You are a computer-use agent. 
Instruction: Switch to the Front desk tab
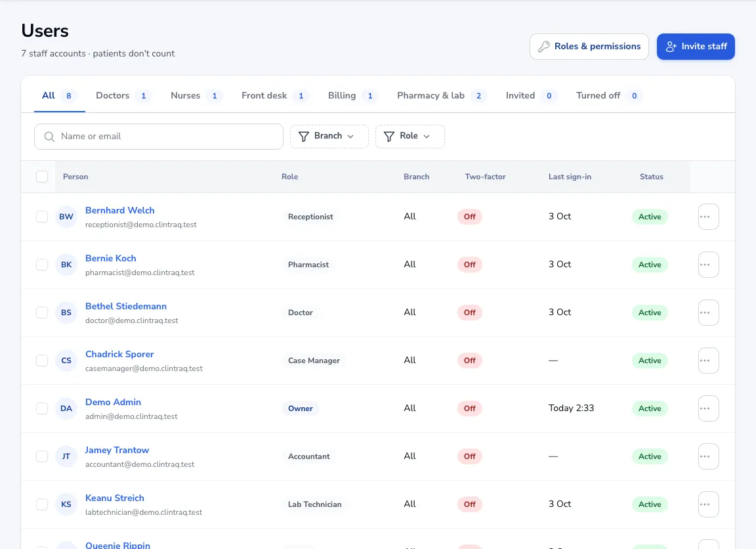pyautogui.click(x=274, y=95)
